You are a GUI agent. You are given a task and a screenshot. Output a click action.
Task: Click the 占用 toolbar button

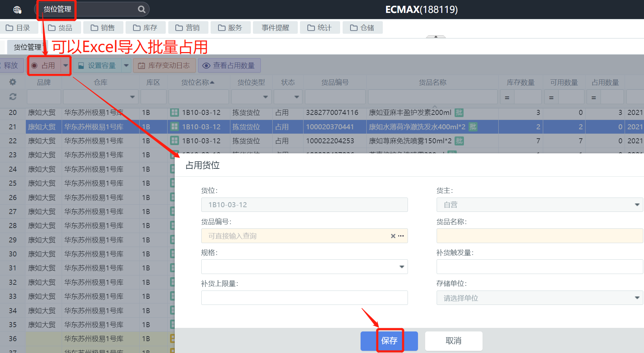[x=44, y=65]
